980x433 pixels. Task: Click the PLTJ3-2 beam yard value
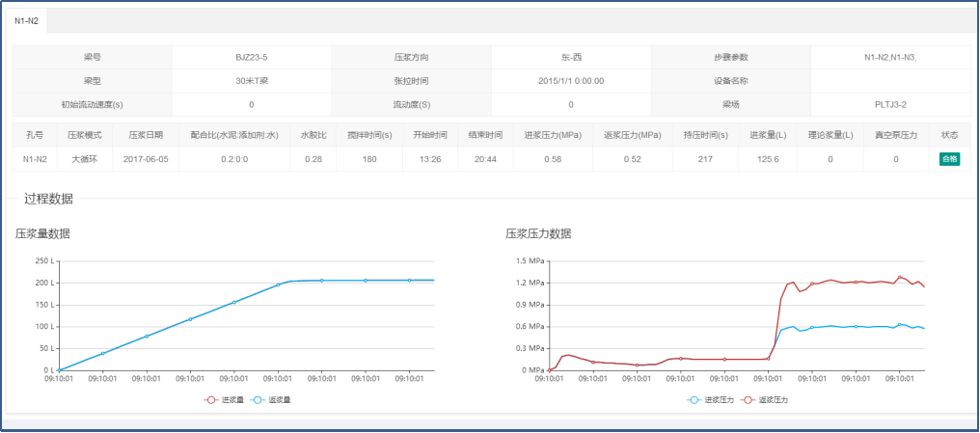coord(890,104)
